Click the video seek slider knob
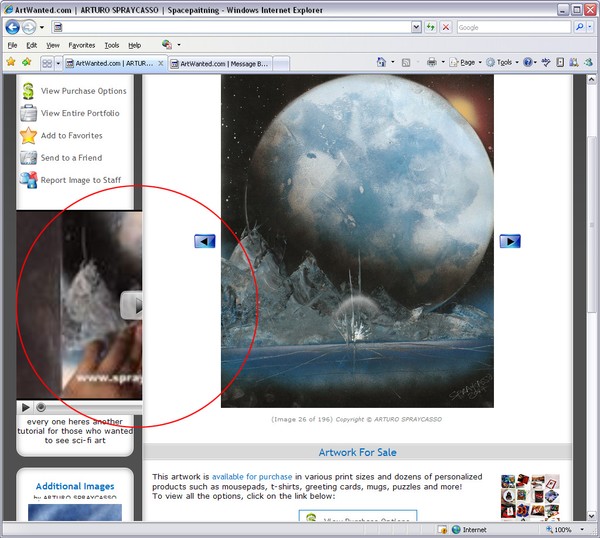This screenshot has height=538, width=600. pyautogui.click(x=41, y=408)
